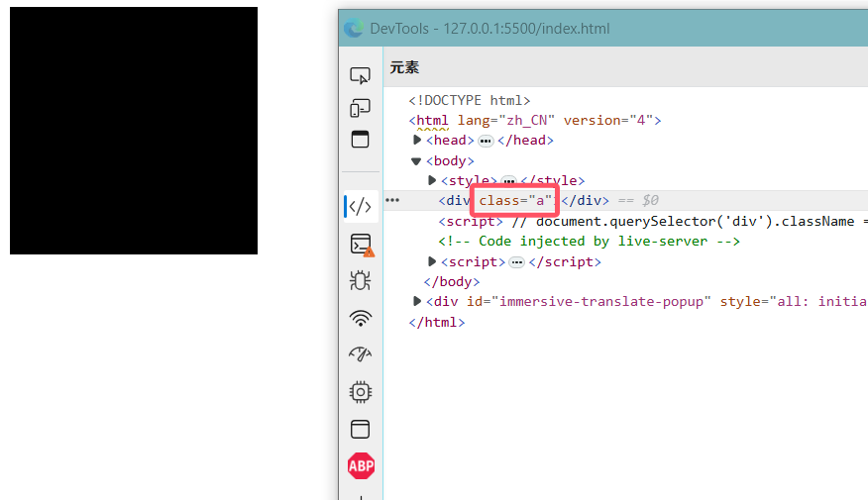Select the class="a" attribute of the div
Image resolution: width=868 pixels, height=500 pixels.
515,200
